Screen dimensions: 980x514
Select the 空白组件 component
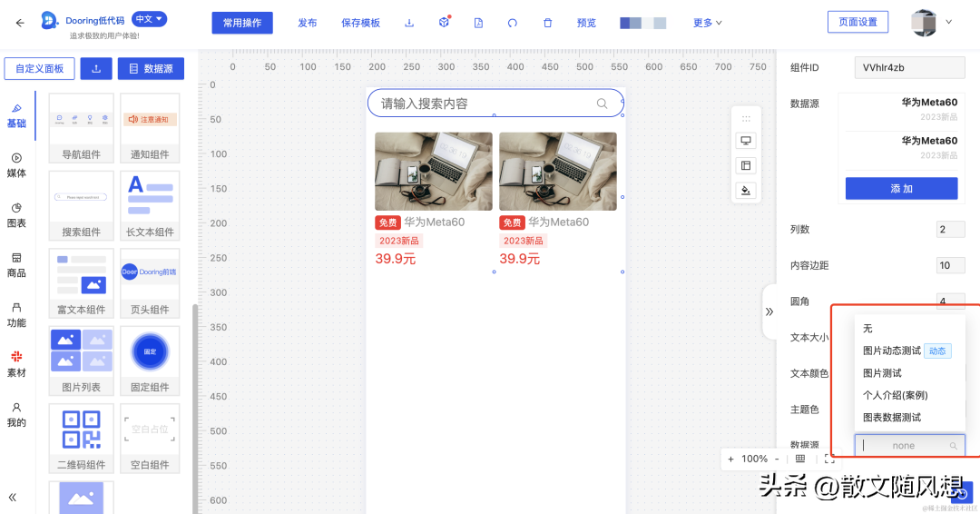150,439
